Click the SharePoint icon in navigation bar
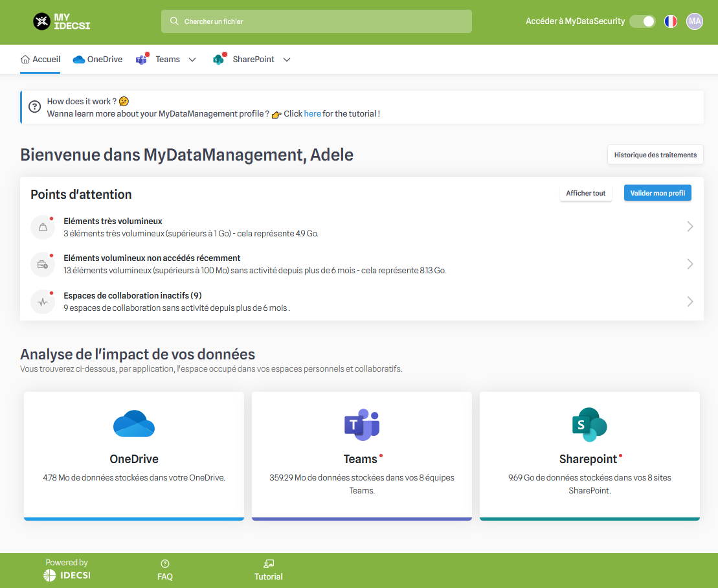 (219, 59)
